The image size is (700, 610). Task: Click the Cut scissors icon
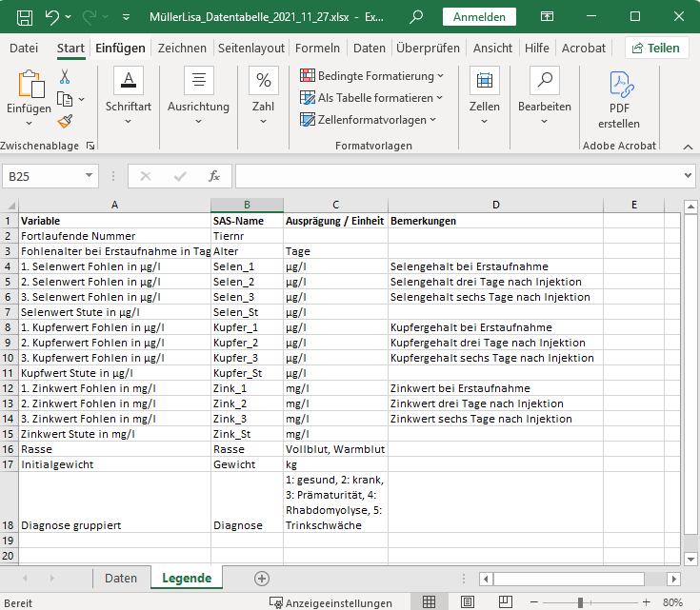click(x=65, y=77)
